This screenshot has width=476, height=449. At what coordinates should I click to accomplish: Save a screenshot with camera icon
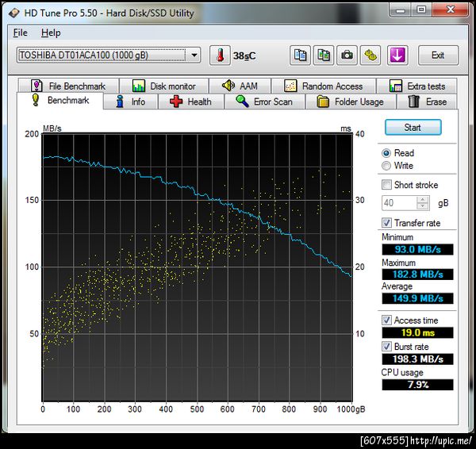[x=347, y=56]
